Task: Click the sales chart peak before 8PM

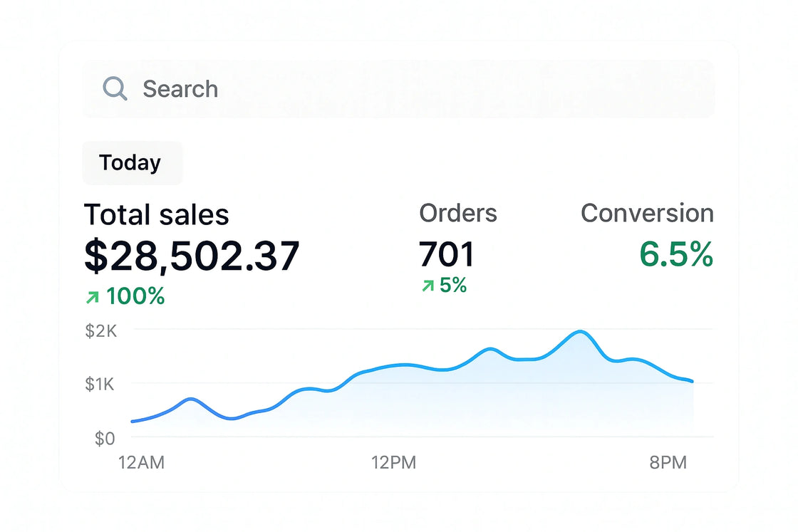Action: pyautogui.click(x=581, y=333)
